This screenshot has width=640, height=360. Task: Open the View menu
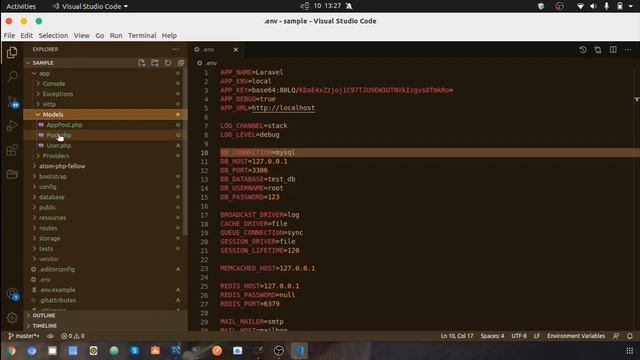pos(82,36)
